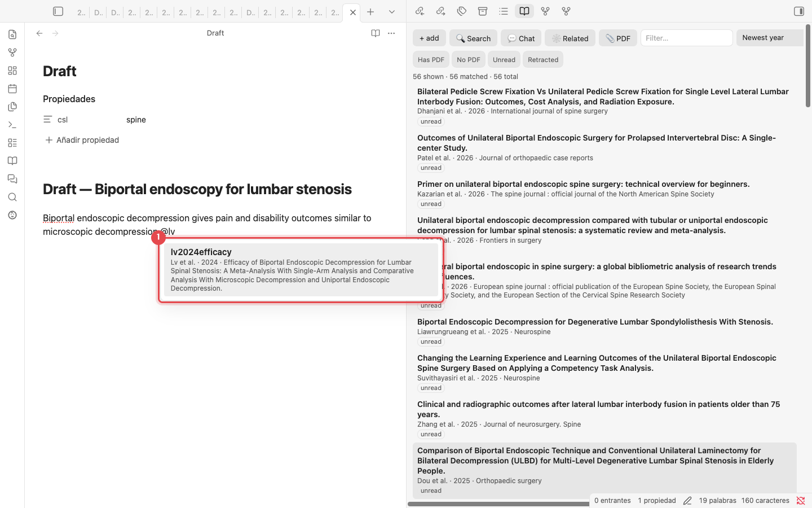Click the open-book icon in left ribbon

coord(12,161)
